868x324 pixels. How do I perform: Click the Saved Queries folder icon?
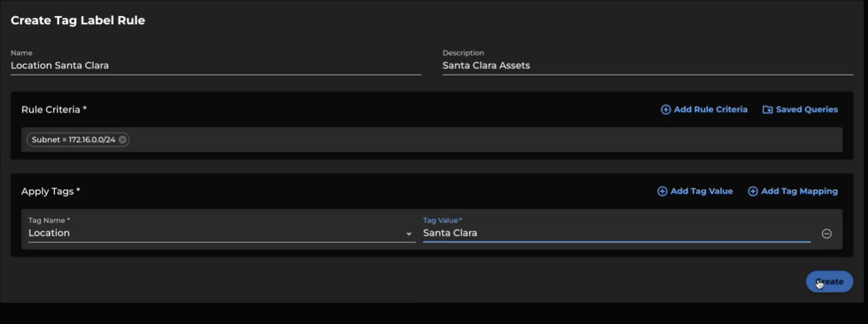click(x=767, y=110)
